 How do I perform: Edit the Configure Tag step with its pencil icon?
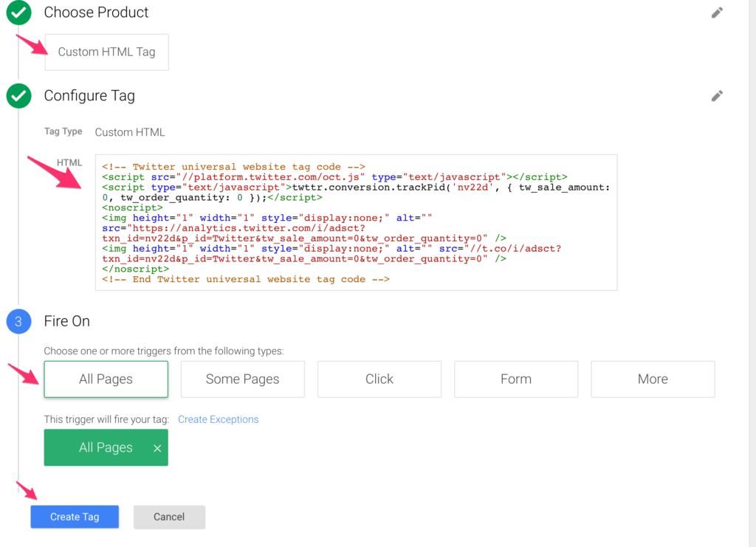point(717,96)
